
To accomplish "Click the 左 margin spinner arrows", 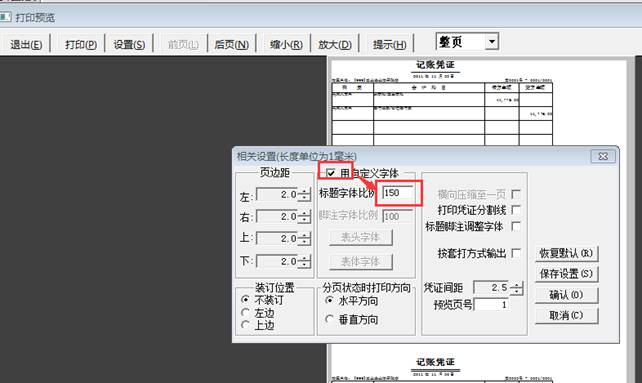I will tap(304, 195).
